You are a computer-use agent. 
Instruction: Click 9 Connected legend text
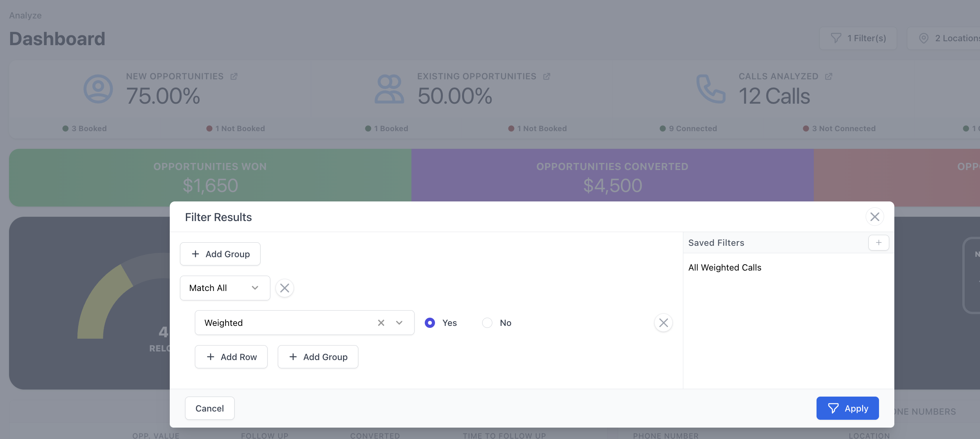[x=693, y=129]
